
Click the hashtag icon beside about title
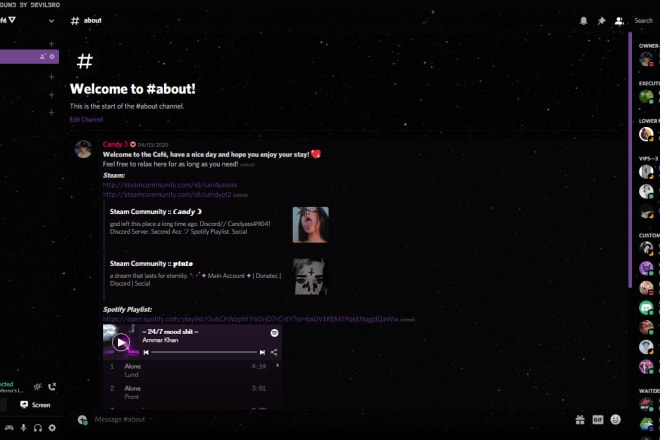[75, 21]
